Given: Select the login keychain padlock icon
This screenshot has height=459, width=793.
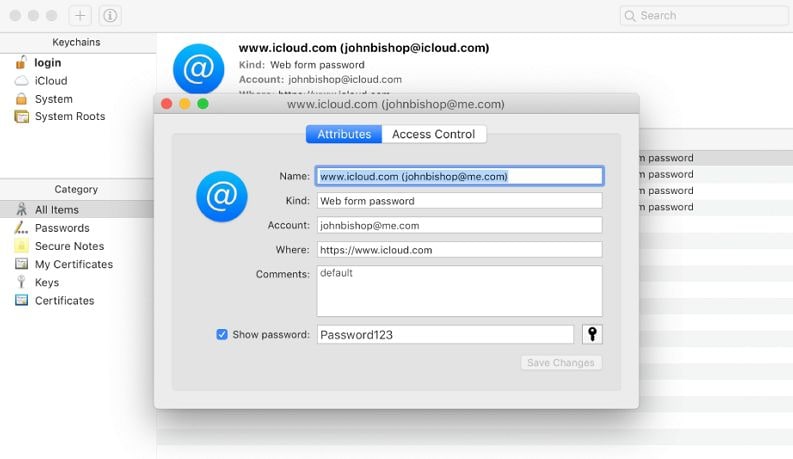Looking at the screenshot, I should [x=21, y=63].
